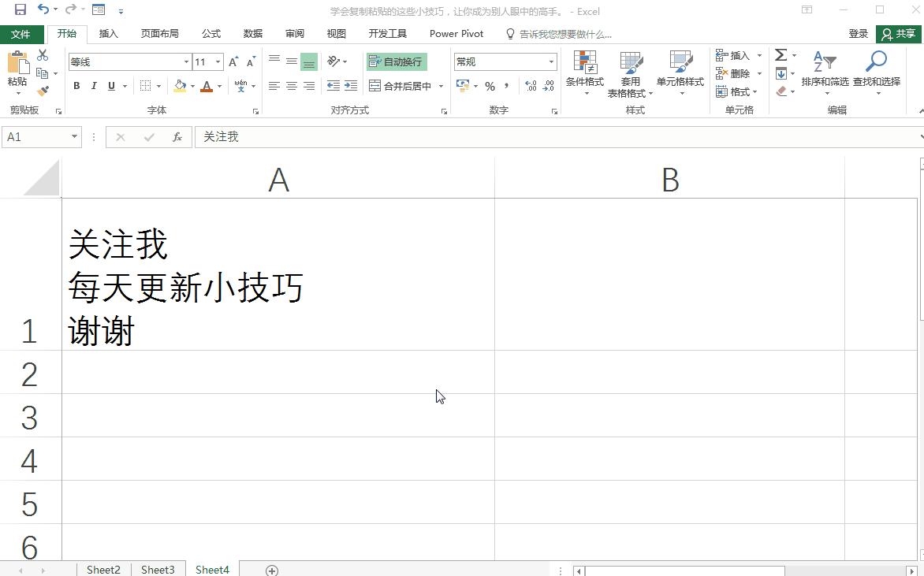Click the increase decimal places icon
This screenshot has height=576, width=924.
pyautogui.click(x=530, y=87)
